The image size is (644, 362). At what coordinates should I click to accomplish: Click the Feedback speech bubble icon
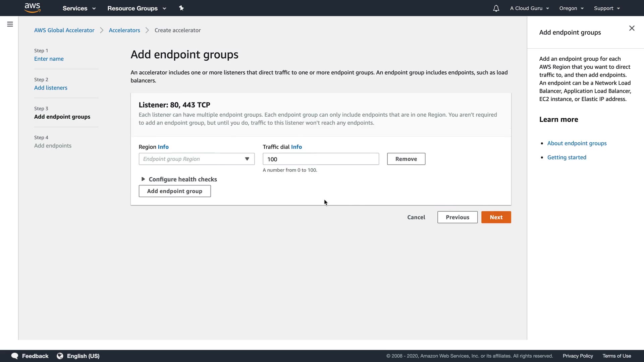pos(15,356)
